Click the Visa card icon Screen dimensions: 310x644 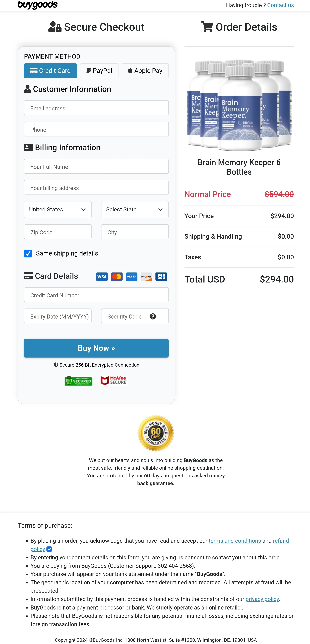click(102, 277)
